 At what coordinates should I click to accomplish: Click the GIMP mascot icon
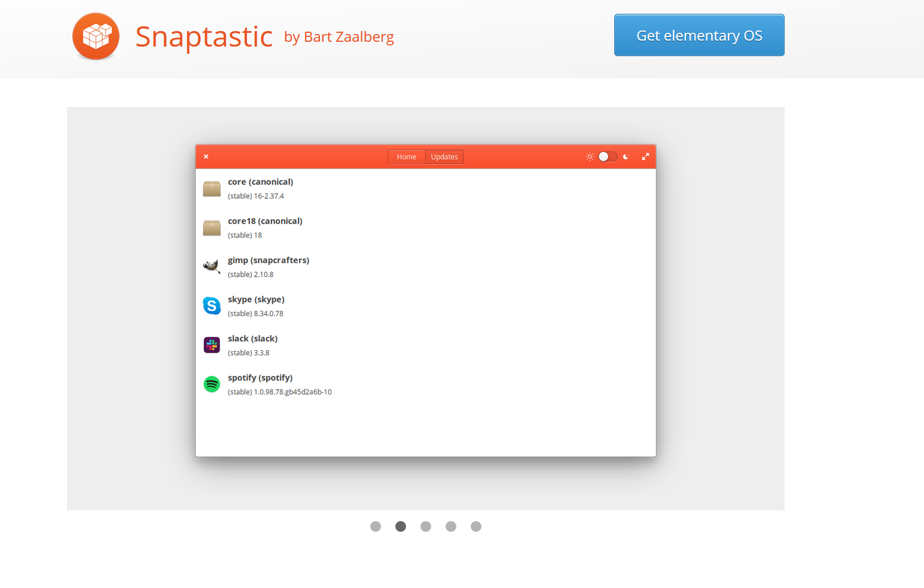click(212, 267)
